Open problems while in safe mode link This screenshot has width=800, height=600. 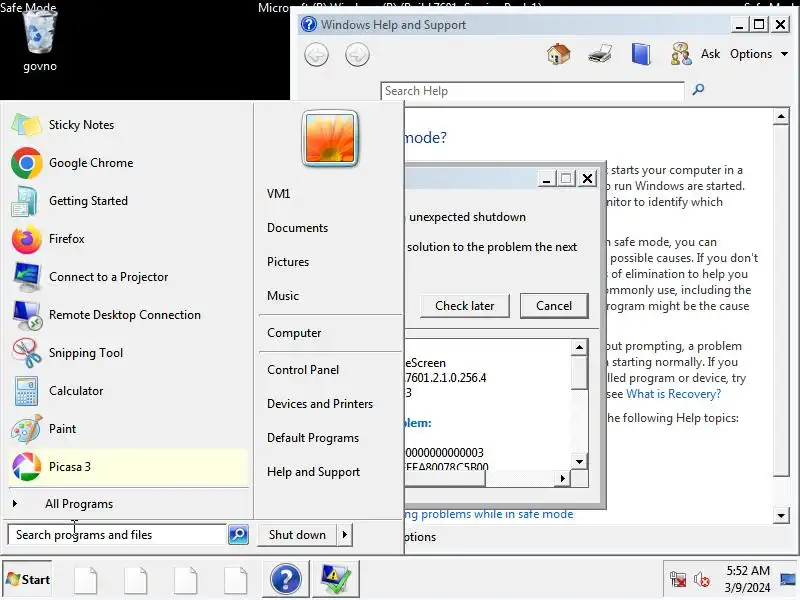point(489,514)
